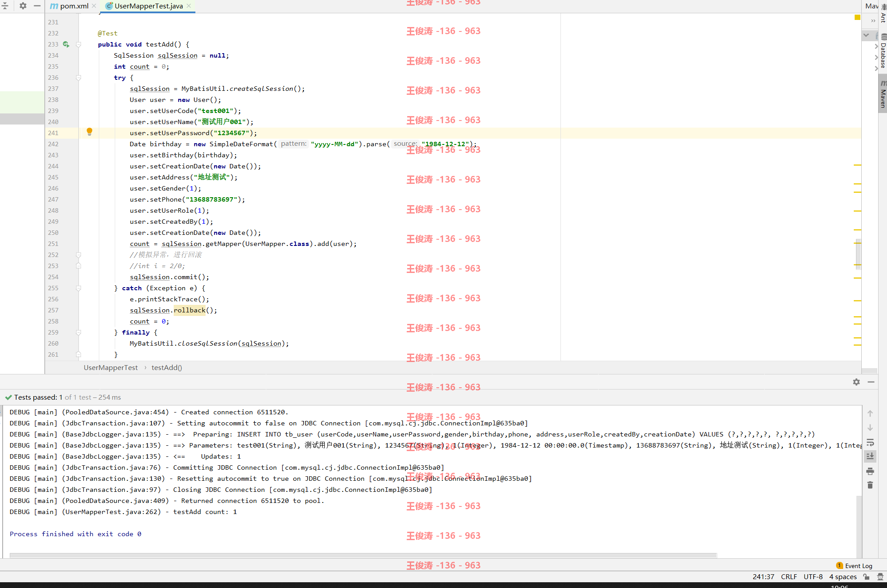
Task: Toggle the Maven tool window button
Action: coord(883,94)
